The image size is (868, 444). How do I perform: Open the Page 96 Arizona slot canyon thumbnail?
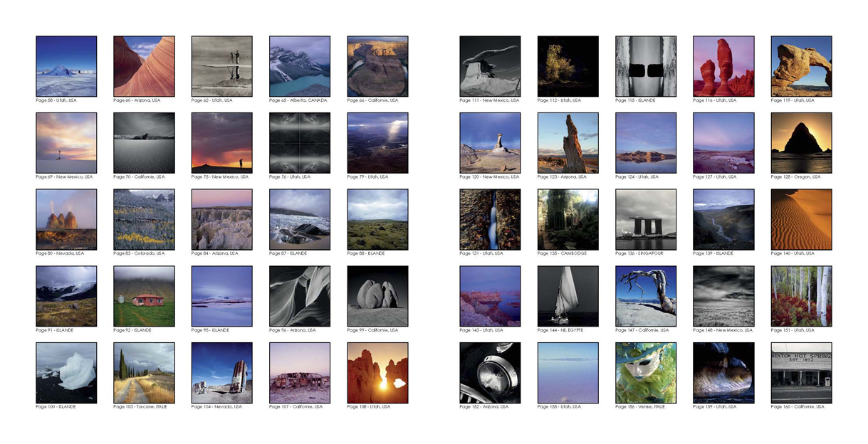300,296
